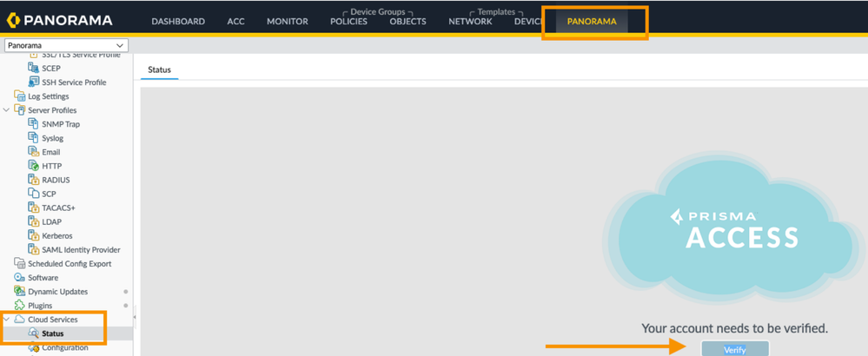Click the Email profile icon
The height and width of the screenshot is (356, 868).
33,151
